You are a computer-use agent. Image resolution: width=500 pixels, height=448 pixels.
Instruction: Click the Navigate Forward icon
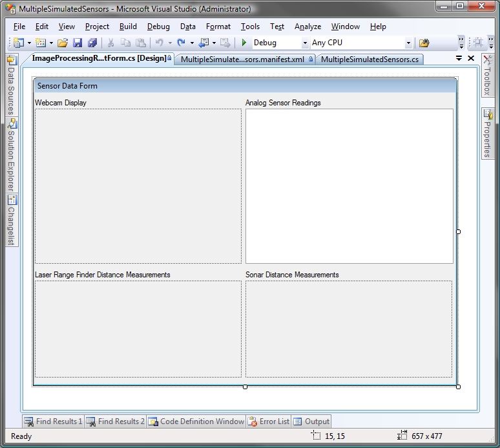(x=225, y=43)
